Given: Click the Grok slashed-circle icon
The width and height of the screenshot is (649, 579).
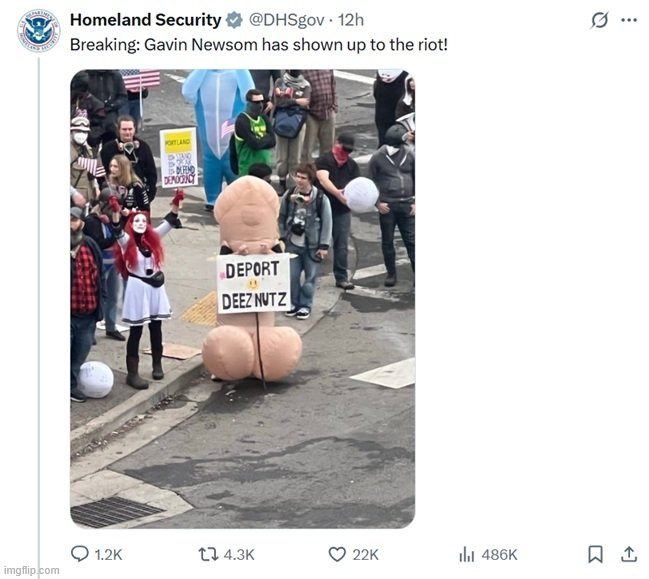Looking at the screenshot, I should (599, 20).
